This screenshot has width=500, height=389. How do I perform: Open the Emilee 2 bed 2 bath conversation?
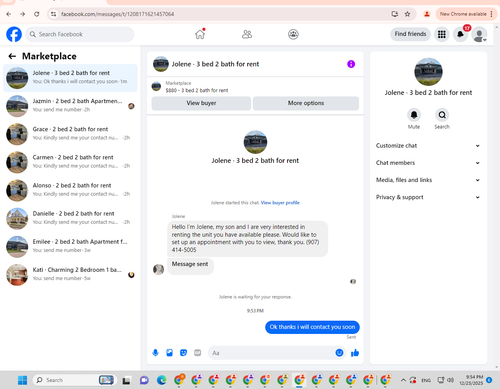pyautogui.click(x=70, y=247)
